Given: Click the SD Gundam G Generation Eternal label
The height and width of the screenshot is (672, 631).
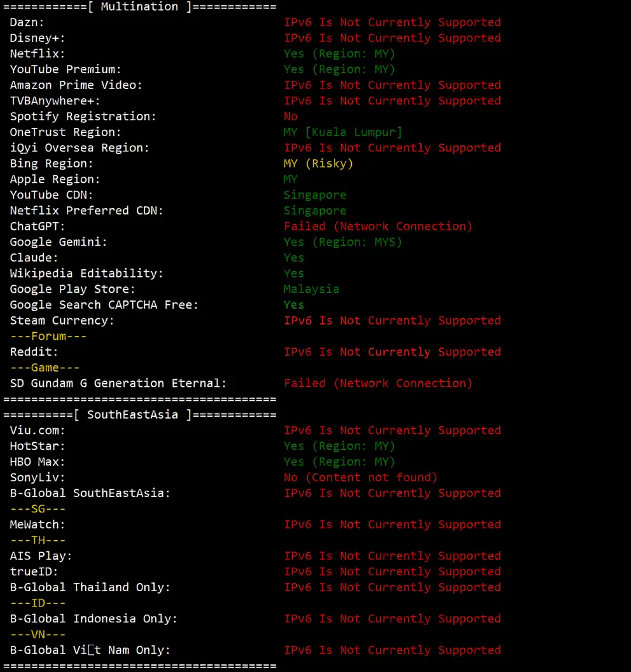Looking at the screenshot, I should [118, 383].
